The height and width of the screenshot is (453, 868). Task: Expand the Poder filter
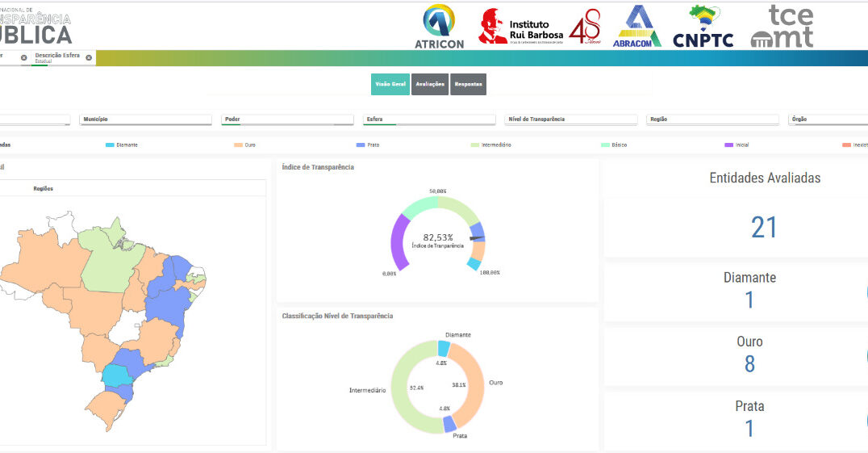[288, 120]
